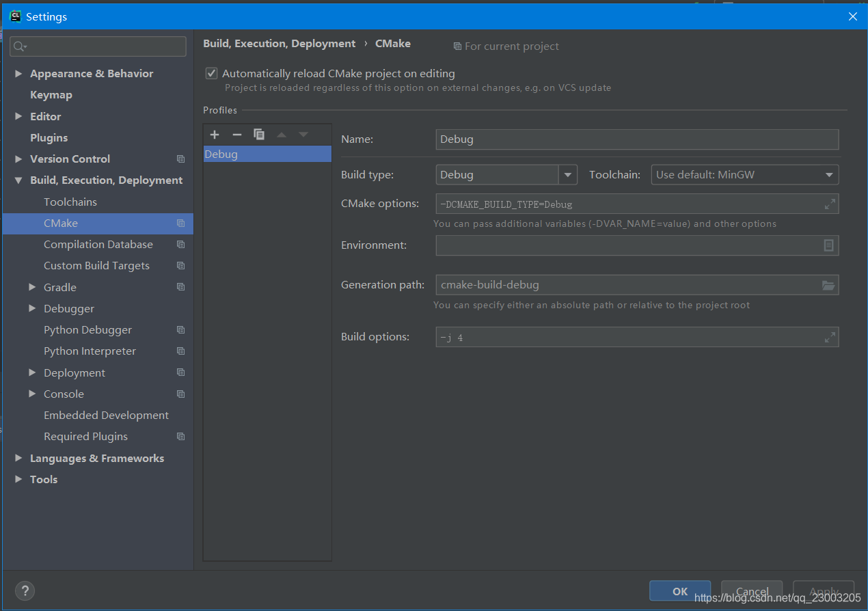The image size is (868, 611).
Task: Click project-level icon next to Gradle
Action: pyautogui.click(x=180, y=287)
